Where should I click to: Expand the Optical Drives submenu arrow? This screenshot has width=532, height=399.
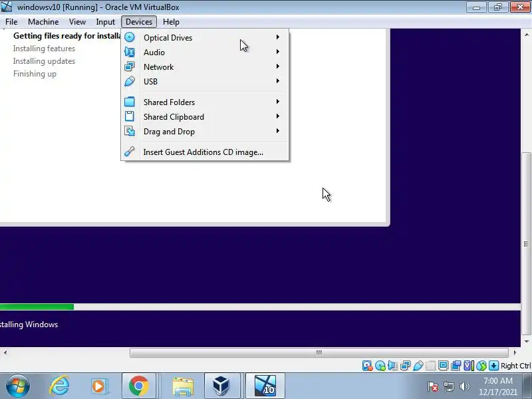click(x=277, y=37)
